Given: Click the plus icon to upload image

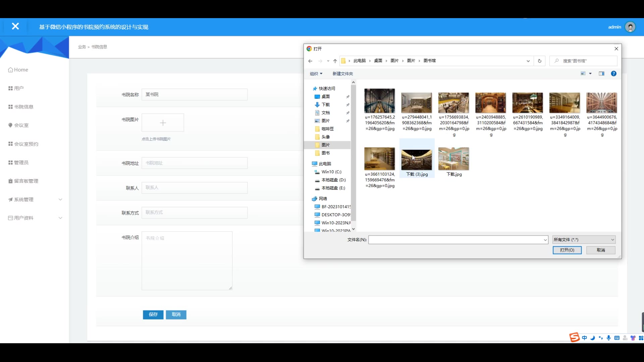Looking at the screenshot, I should tap(163, 123).
